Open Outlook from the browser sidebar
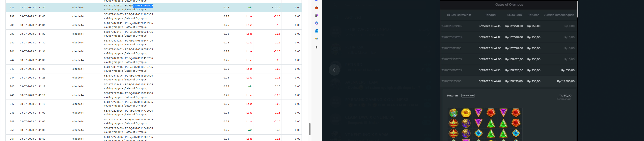 click(317, 31)
